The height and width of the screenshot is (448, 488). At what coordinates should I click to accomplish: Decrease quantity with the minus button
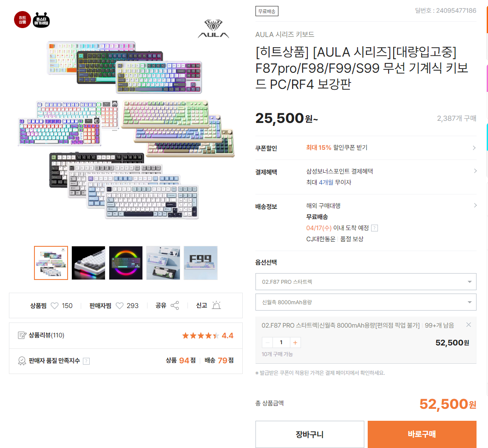pos(267,342)
